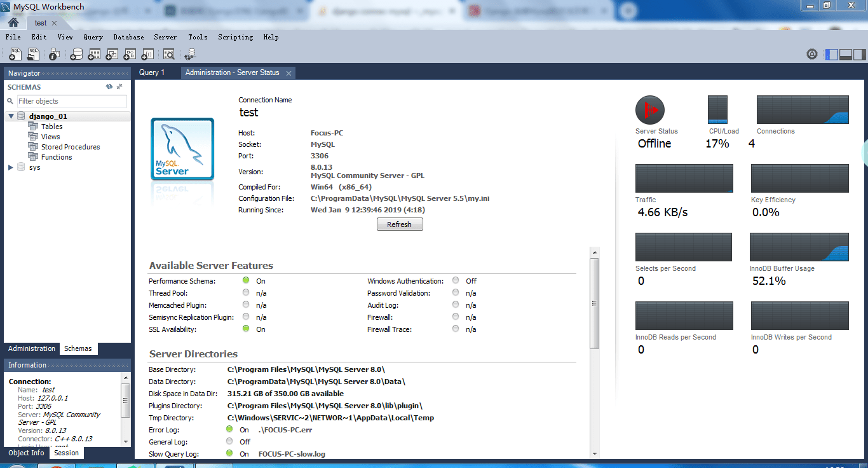Click the InnoDB Buffer Usage graph
868x468 pixels.
point(799,247)
